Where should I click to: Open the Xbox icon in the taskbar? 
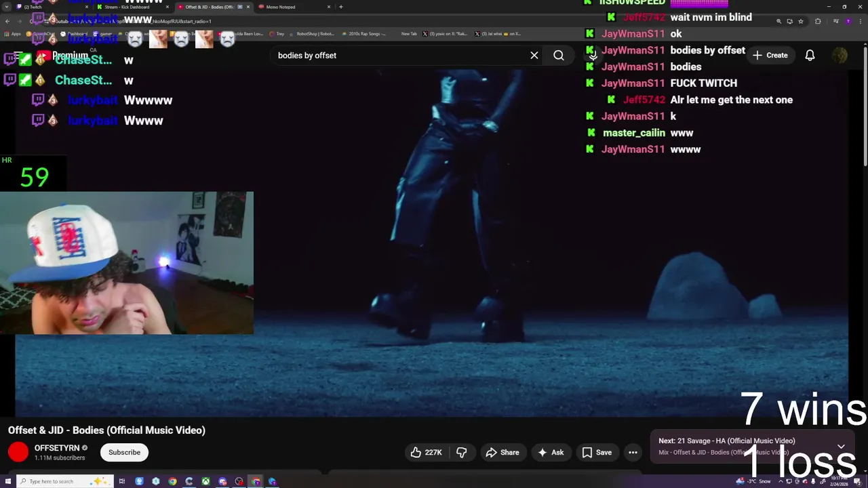tap(205, 481)
